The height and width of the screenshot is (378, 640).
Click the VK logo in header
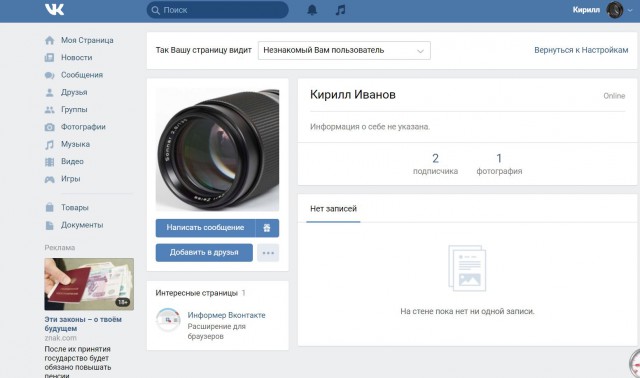tap(54, 9)
